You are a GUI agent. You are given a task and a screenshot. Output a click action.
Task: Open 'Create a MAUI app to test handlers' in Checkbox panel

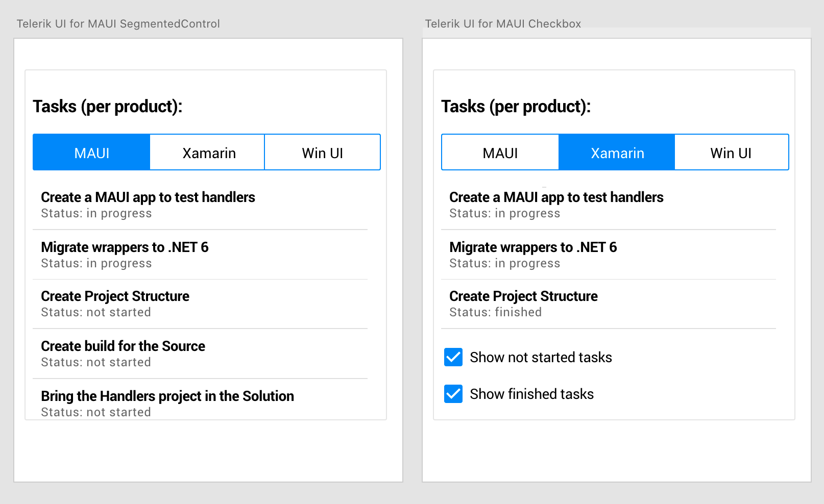coord(609,205)
